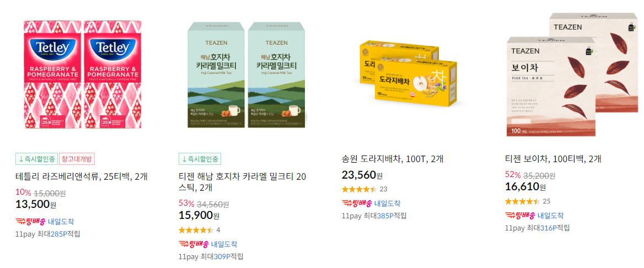Open the yellow 도라지배차 box product image
Screen dimensions: 644x268
[409, 73]
